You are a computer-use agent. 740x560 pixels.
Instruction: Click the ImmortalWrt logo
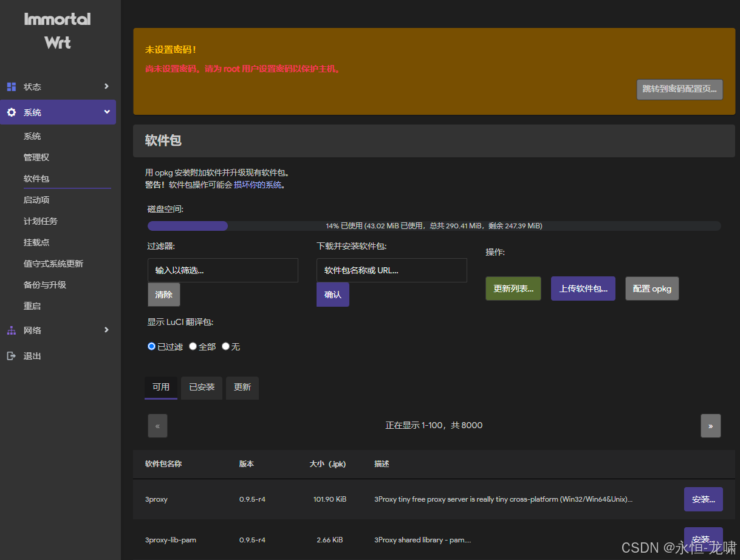coord(58,31)
